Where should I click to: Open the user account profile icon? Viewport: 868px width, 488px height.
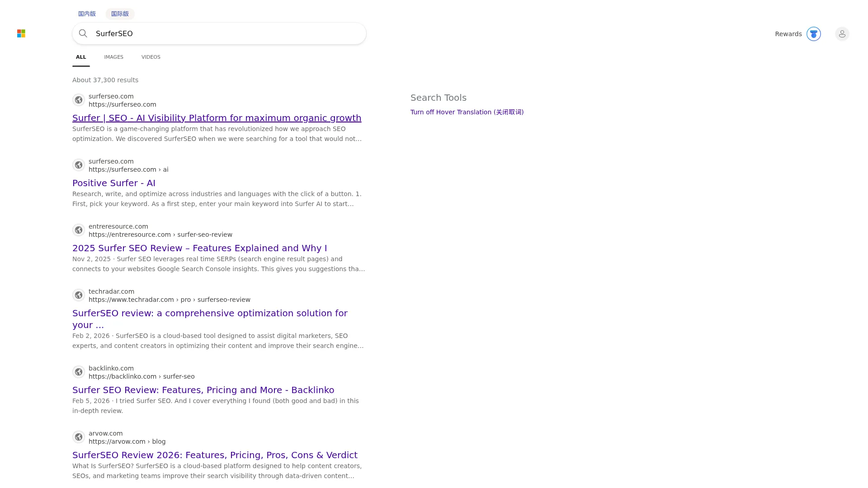842,34
